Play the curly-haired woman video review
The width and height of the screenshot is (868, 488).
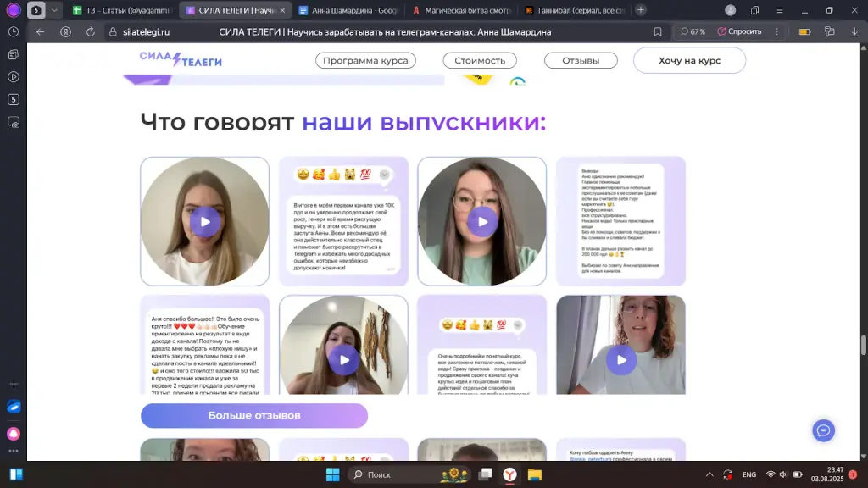621,360
